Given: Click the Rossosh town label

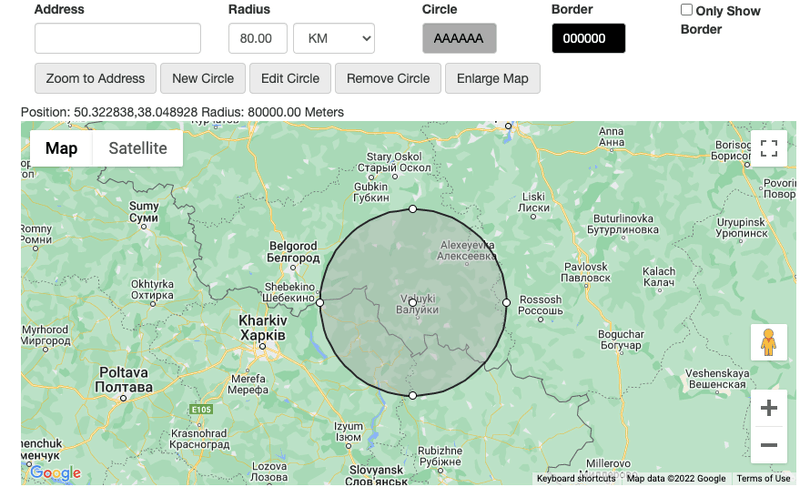Looking at the screenshot, I should pyautogui.click(x=541, y=305).
